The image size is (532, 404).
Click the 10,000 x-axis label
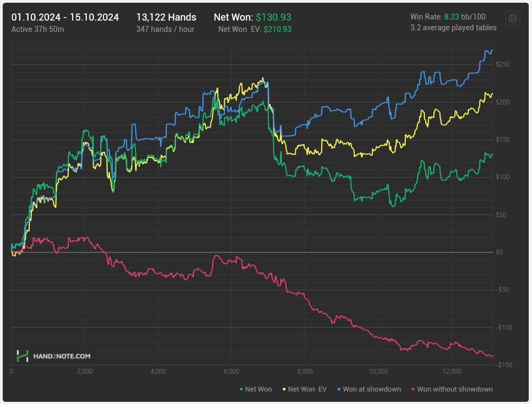pos(378,372)
